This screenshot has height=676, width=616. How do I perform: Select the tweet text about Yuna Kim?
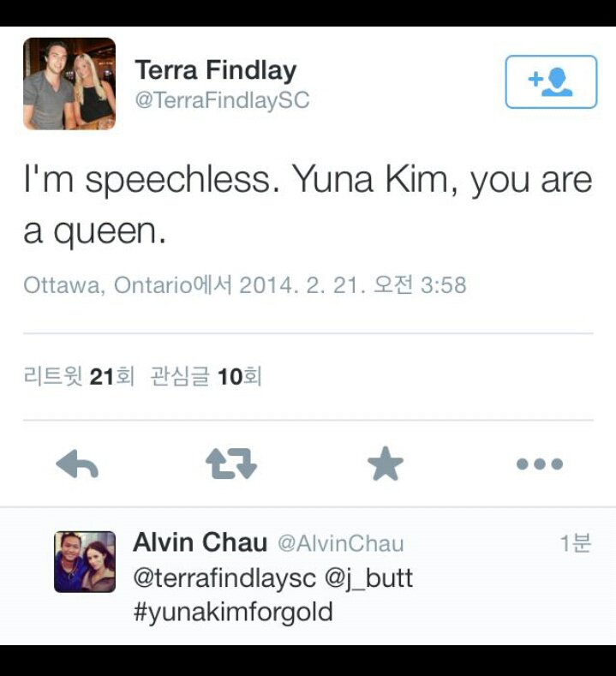pyautogui.click(x=308, y=205)
